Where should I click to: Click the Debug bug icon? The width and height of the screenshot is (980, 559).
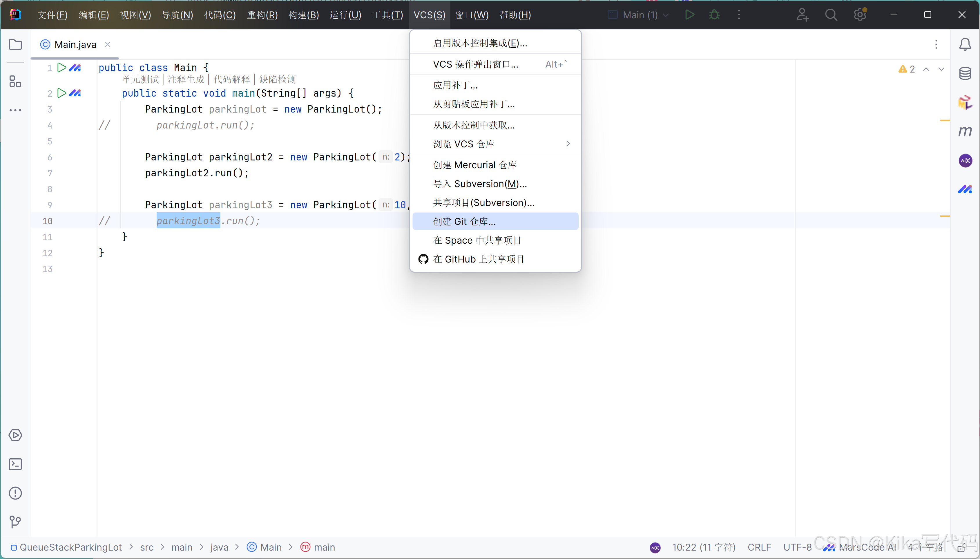pyautogui.click(x=714, y=15)
